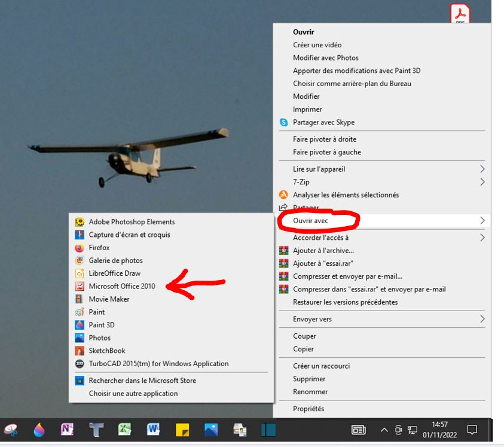Open with Microsoft Office 2010

(122, 286)
